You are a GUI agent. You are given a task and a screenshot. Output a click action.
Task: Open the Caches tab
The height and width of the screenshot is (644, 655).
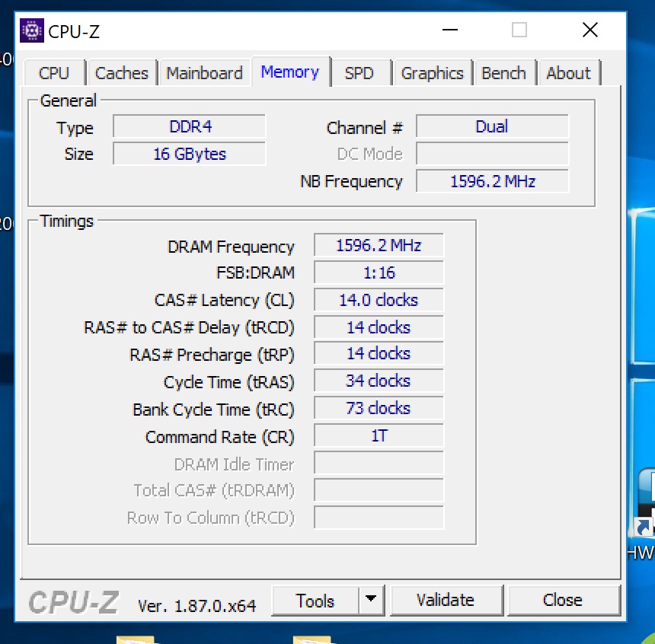click(122, 72)
